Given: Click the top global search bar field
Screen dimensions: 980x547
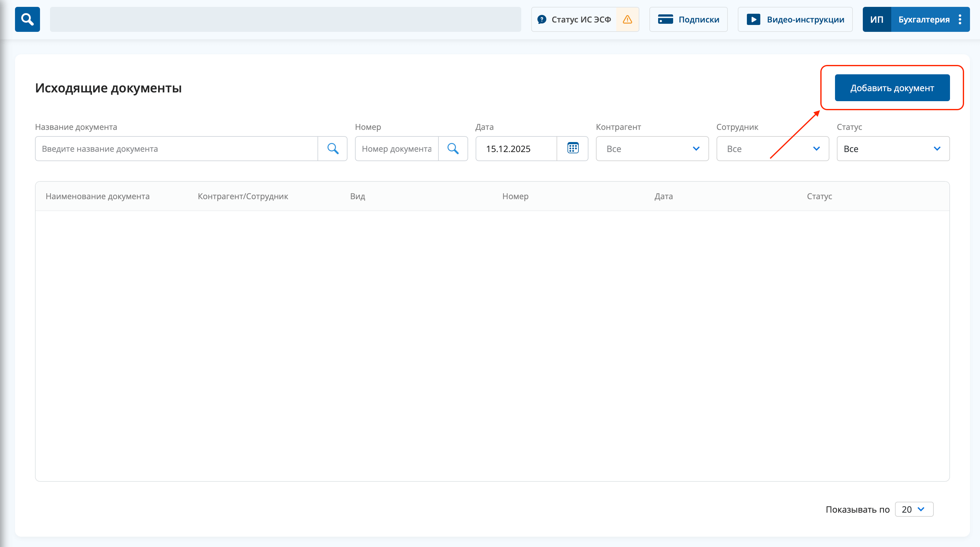Looking at the screenshot, I should pos(285,19).
